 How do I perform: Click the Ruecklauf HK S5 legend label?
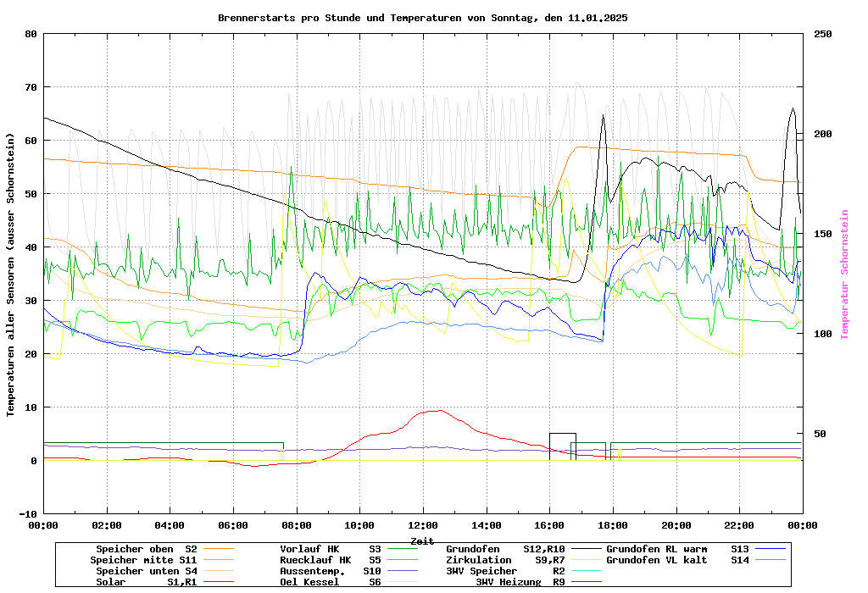[x=331, y=560]
